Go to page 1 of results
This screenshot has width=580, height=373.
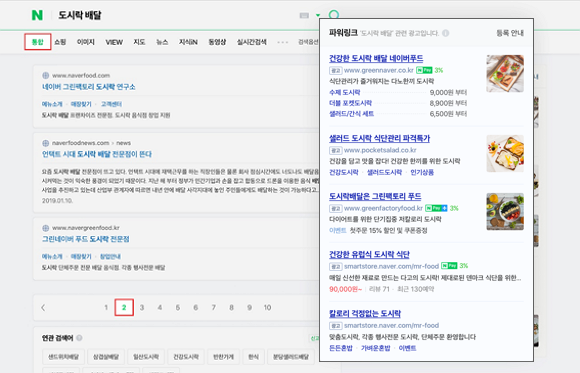point(106,308)
